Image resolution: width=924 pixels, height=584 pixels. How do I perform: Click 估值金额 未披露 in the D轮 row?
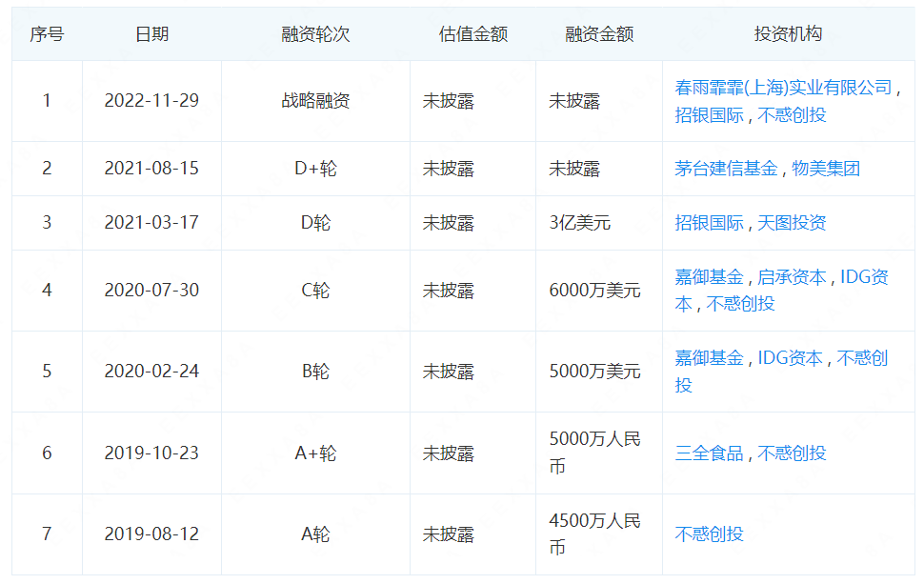tap(448, 223)
